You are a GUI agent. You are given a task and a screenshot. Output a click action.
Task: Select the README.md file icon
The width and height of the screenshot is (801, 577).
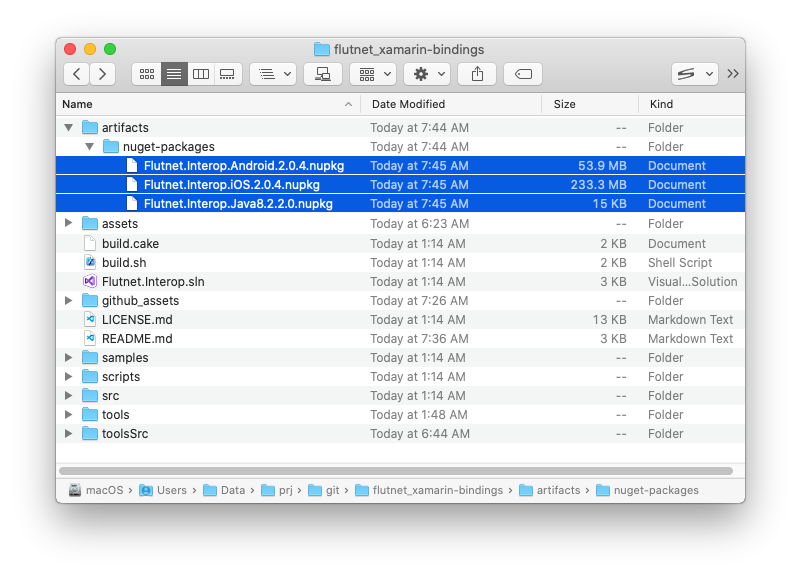90,339
